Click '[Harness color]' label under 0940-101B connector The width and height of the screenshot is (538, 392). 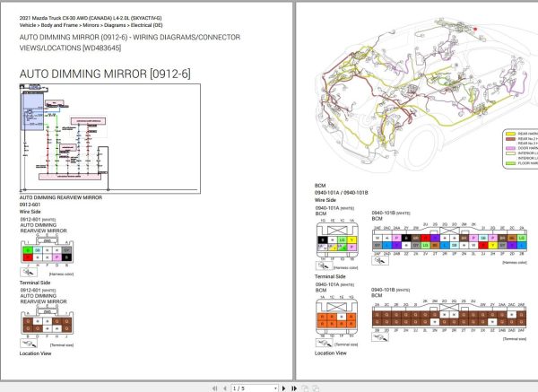(x=515, y=263)
